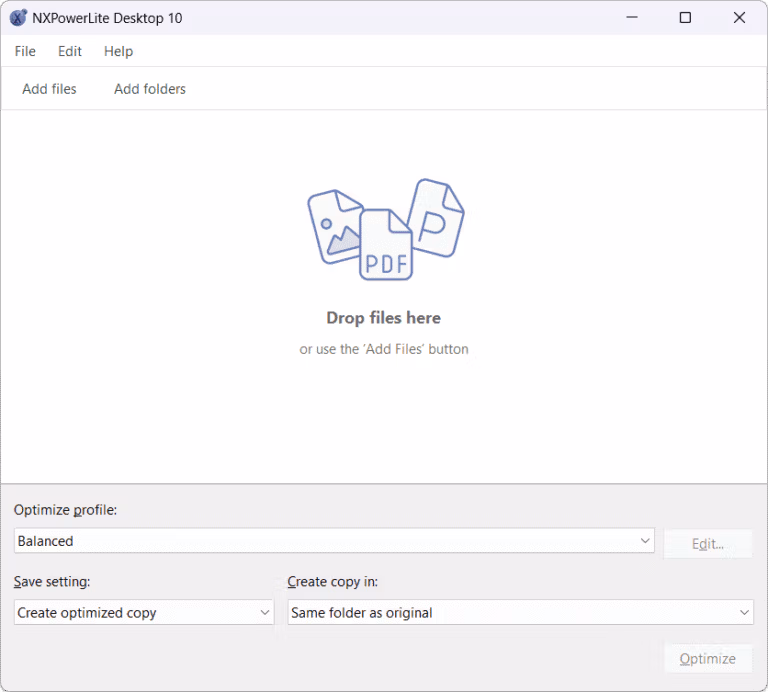
Task: Click the image file icon in the drop area
Action: 334,227
